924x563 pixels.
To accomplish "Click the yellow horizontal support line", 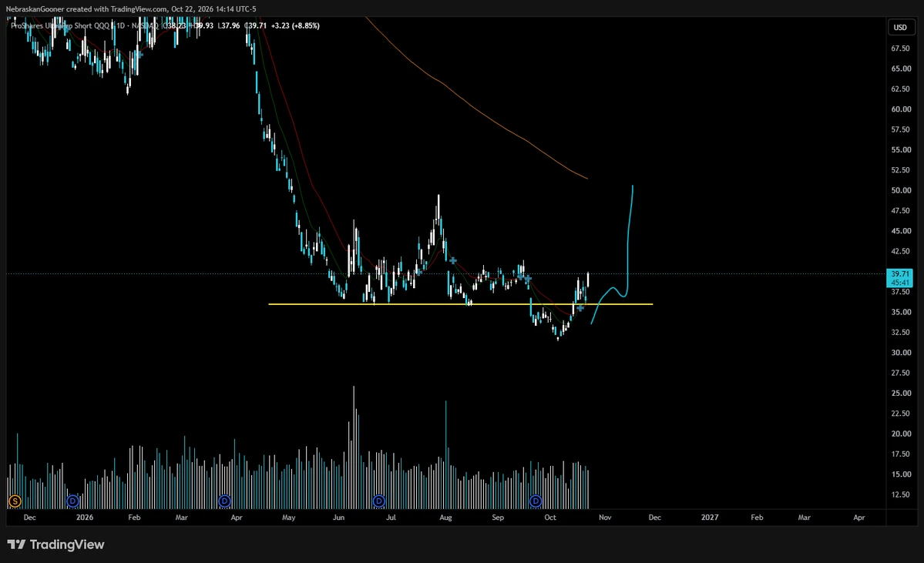I will point(460,304).
